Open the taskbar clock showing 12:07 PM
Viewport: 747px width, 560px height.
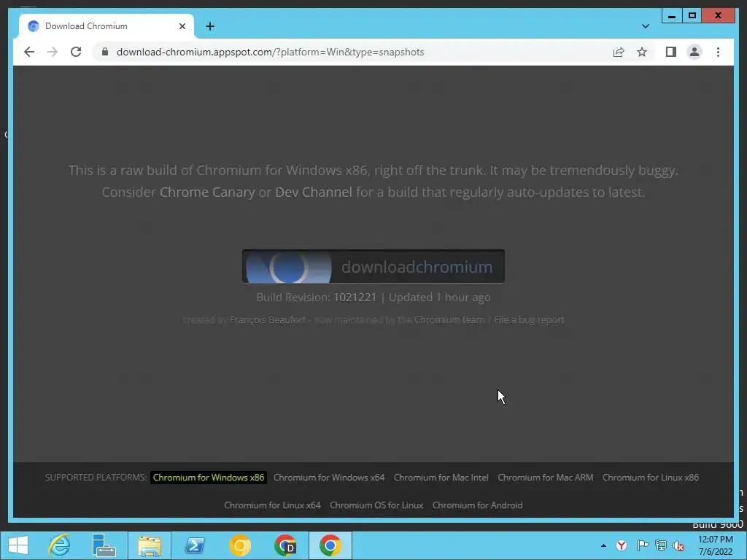(x=715, y=545)
